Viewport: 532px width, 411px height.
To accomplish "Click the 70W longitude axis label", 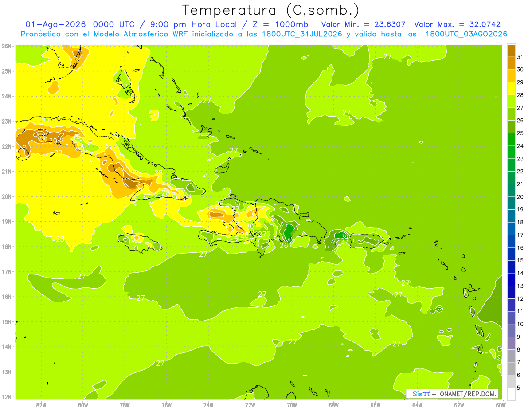I will click(x=292, y=405).
